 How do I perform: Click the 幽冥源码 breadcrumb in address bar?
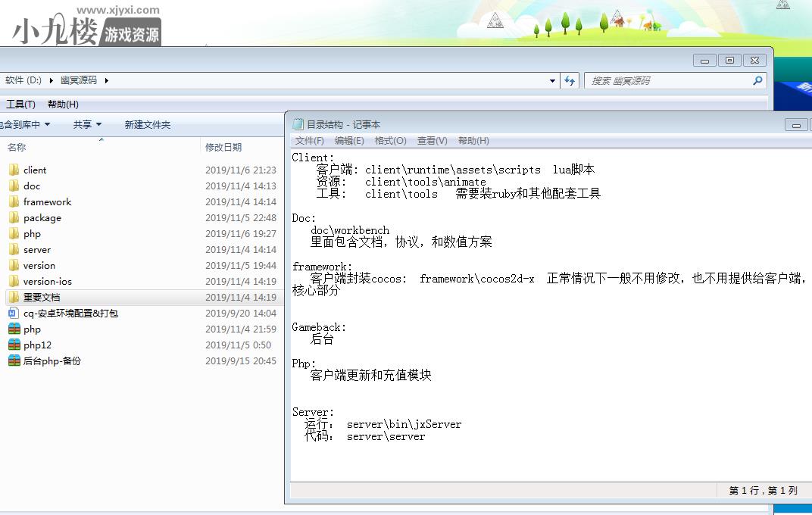click(x=78, y=80)
